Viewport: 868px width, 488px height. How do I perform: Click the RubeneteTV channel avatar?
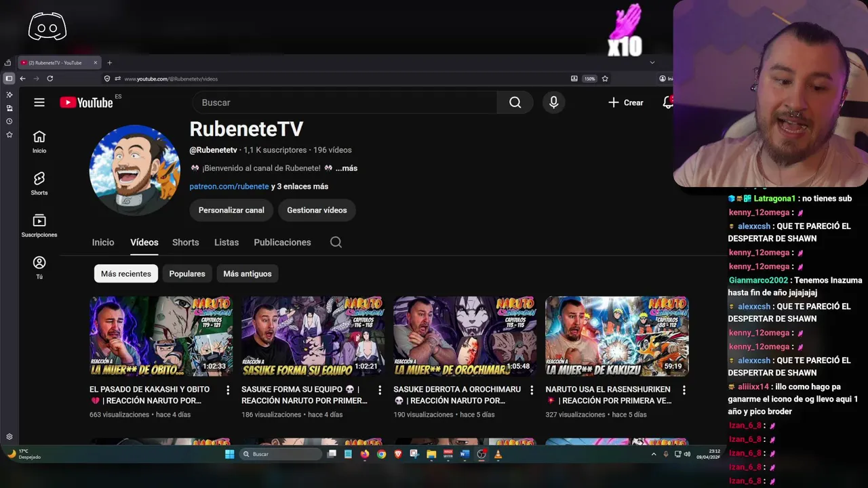(x=134, y=170)
